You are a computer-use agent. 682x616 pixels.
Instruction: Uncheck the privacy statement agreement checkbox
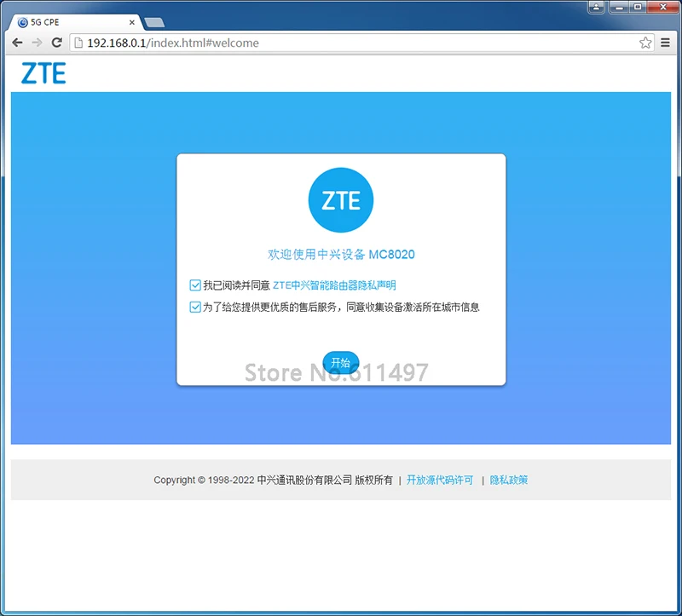pyautogui.click(x=195, y=285)
